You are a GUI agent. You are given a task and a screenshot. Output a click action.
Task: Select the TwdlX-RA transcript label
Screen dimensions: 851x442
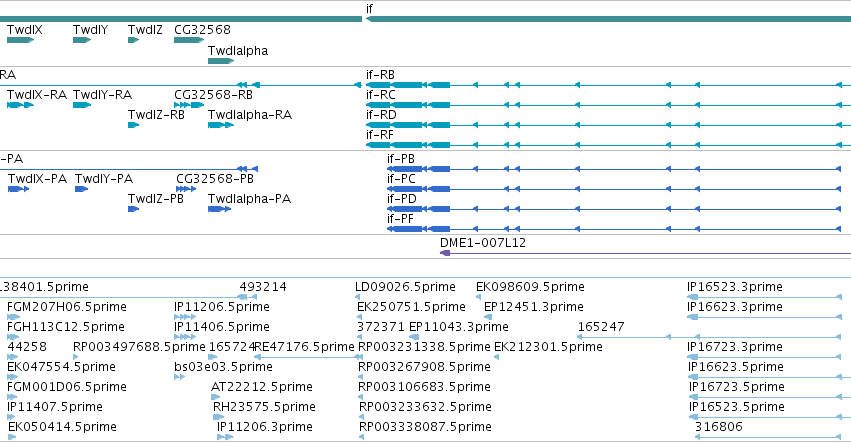(37, 95)
